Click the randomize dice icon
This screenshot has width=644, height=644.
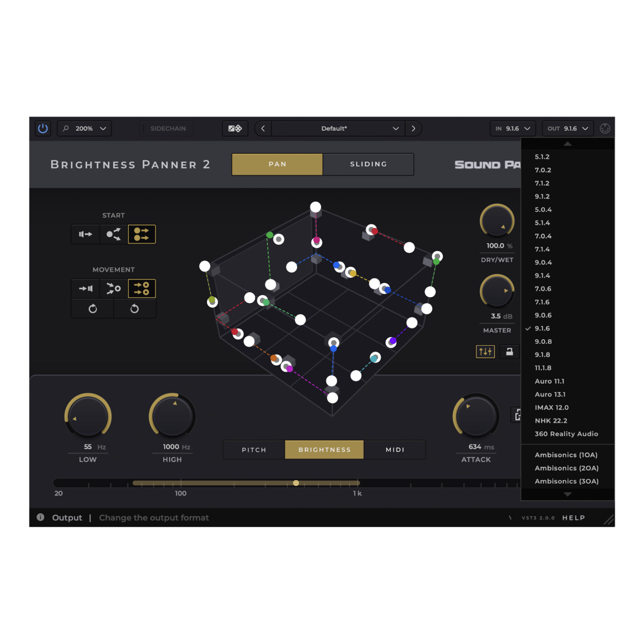(x=235, y=129)
